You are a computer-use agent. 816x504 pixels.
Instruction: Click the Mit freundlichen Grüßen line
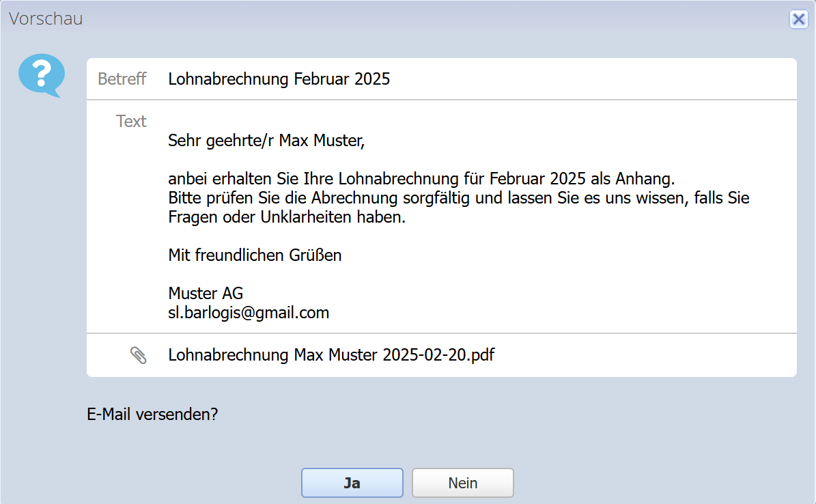255,256
